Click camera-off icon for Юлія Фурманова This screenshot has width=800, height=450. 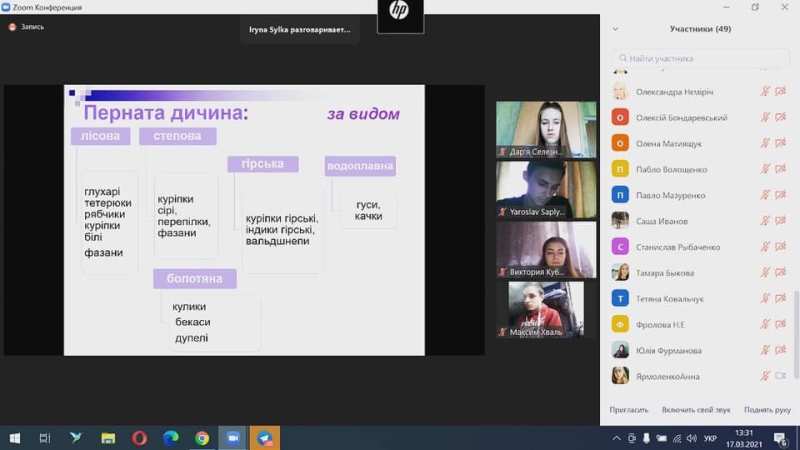(x=780, y=351)
